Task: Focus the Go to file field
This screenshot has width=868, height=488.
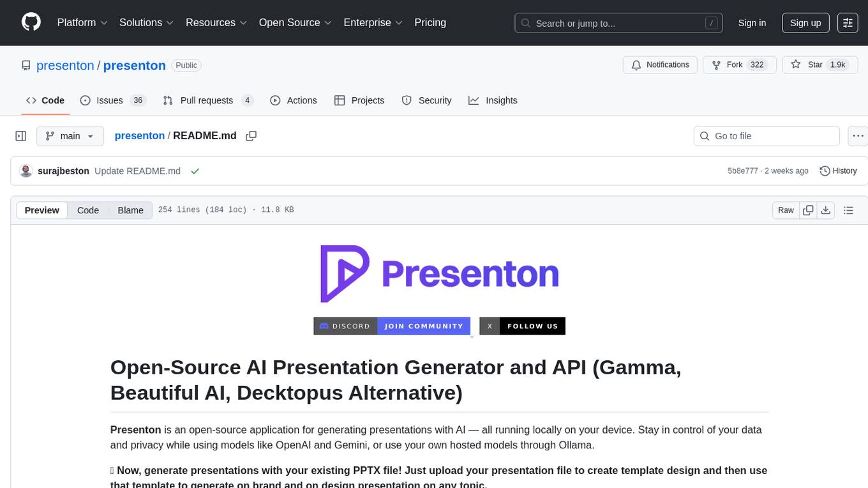Action: 767,136
